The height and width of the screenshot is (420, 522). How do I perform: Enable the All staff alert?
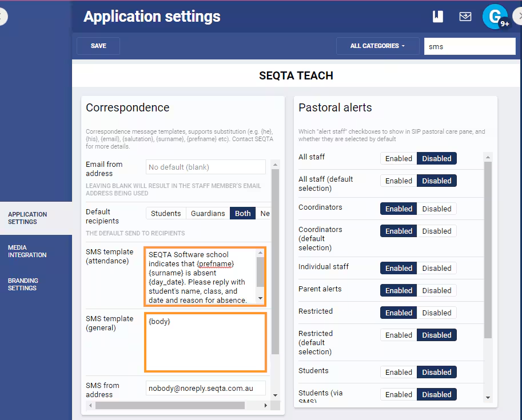[x=399, y=158]
